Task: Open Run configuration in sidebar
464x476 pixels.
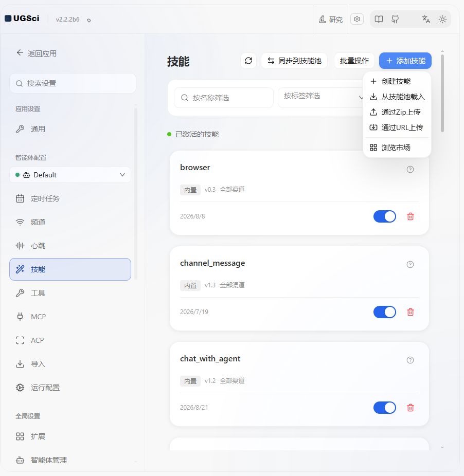Action: tap(70, 388)
